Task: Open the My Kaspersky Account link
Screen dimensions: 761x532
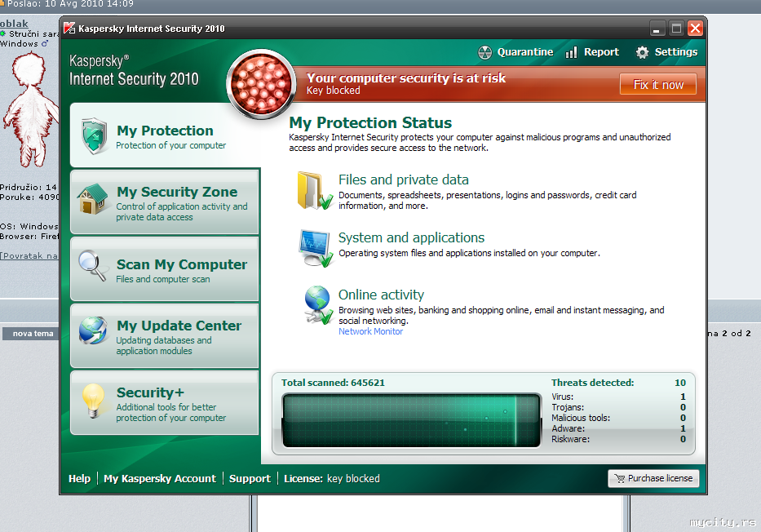Action: tap(160, 479)
